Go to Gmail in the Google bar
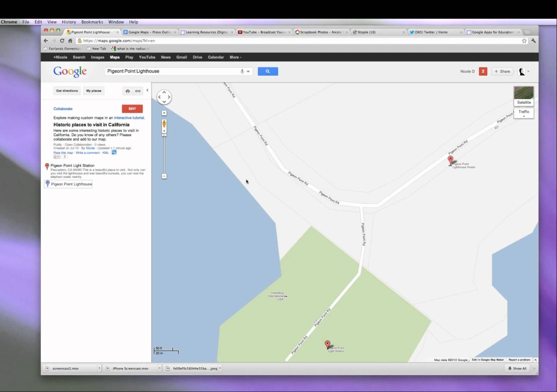Image resolution: width=557 pixels, height=392 pixels. click(181, 57)
